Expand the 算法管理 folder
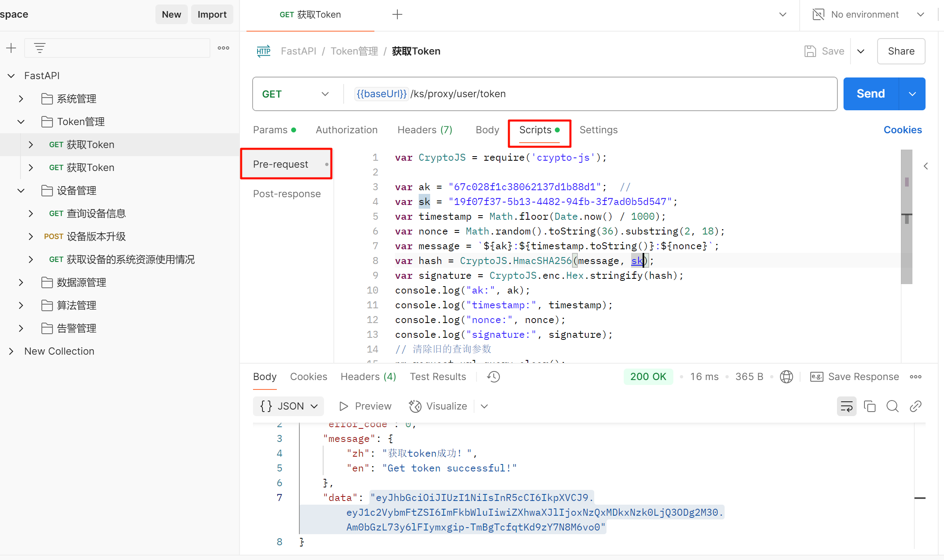944x560 pixels. (21, 305)
